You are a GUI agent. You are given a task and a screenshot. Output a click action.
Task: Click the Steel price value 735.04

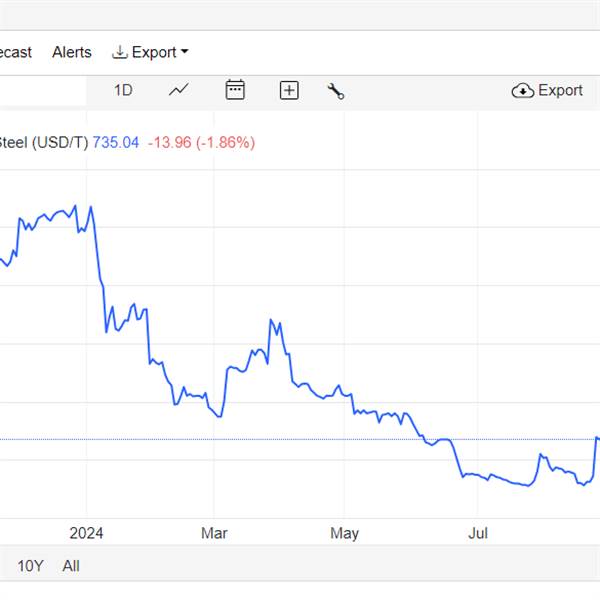(116, 143)
